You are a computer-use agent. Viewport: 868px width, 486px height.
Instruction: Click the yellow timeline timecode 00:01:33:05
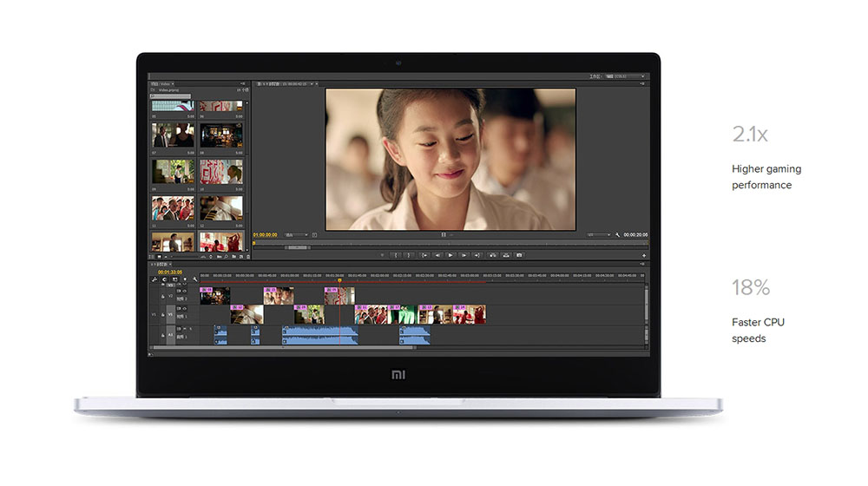tap(170, 272)
